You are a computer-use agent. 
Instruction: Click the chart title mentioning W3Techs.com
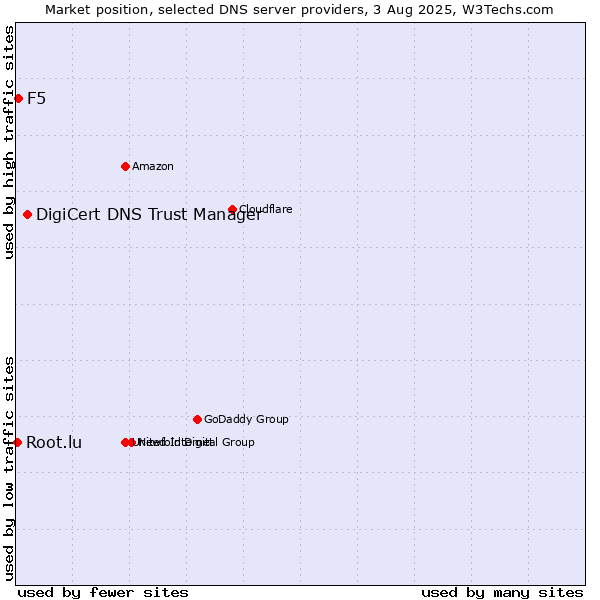click(x=299, y=10)
